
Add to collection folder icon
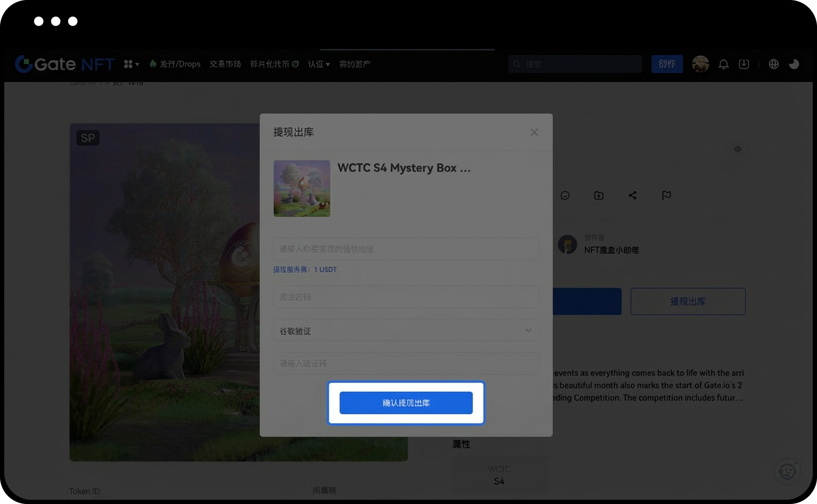pos(599,195)
